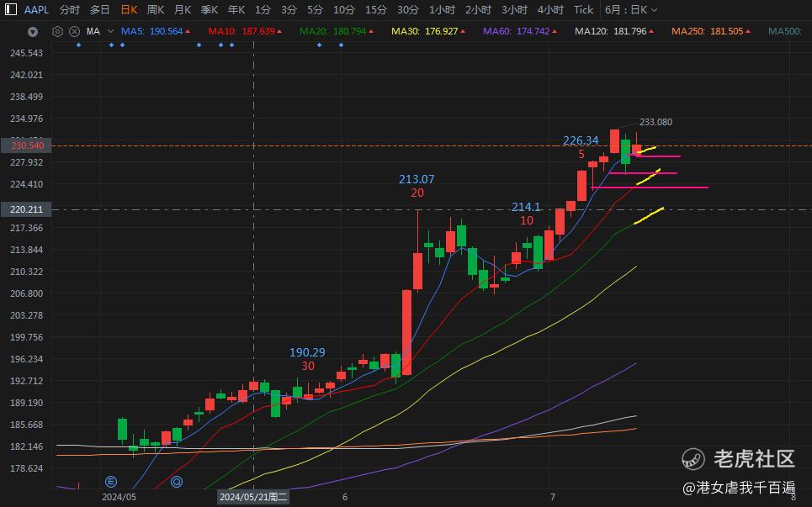Click the 214.1 chart annotation

tap(526, 207)
